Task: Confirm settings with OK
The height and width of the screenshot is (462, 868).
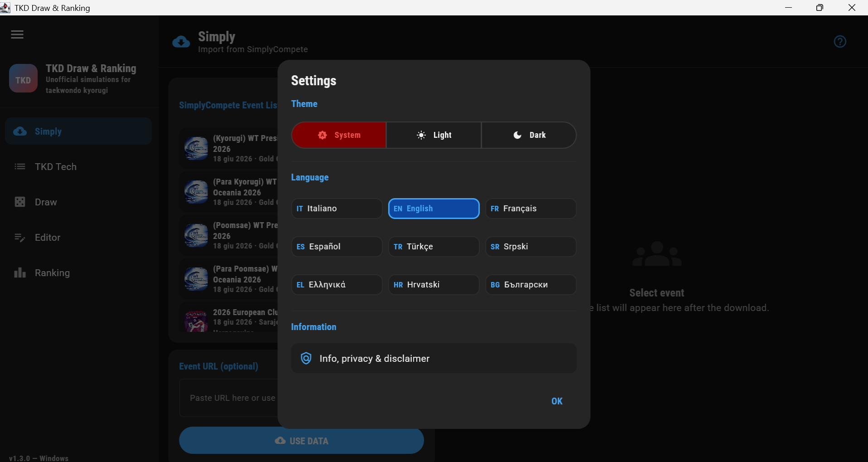Action: 557,401
